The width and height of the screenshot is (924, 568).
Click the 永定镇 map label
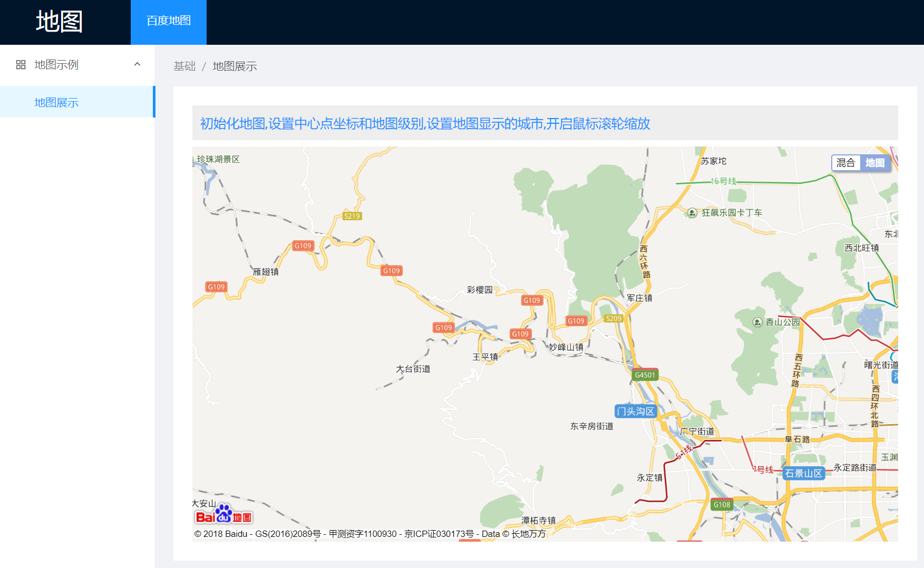coord(649,477)
